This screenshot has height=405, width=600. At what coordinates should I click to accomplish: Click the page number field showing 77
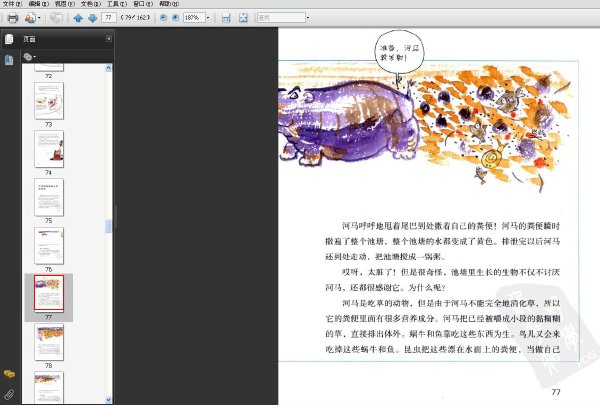[x=109, y=18]
